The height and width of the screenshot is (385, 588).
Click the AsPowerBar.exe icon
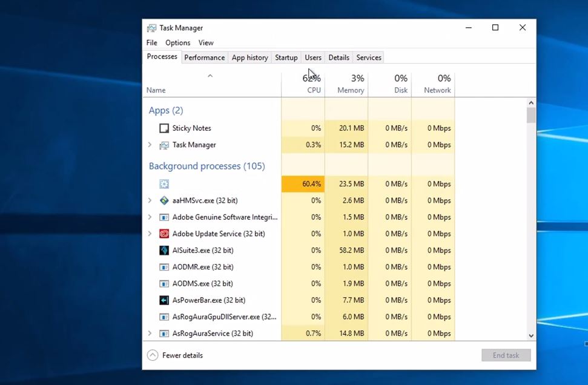pyautogui.click(x=164, y=300)
